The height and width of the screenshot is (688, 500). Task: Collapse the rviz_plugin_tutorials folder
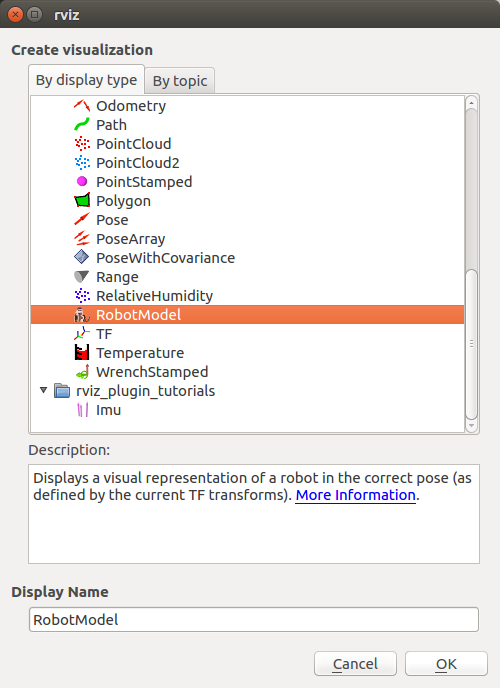43,390
